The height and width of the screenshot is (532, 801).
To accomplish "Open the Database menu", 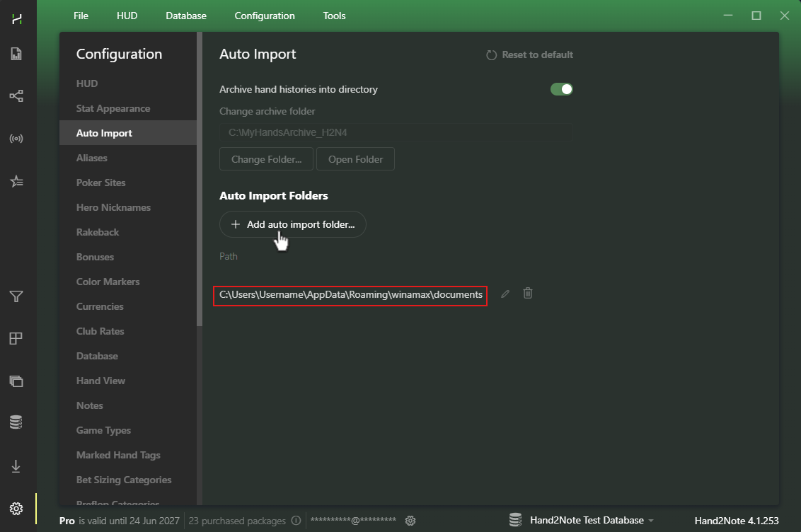I will click(x=186, y=16).
